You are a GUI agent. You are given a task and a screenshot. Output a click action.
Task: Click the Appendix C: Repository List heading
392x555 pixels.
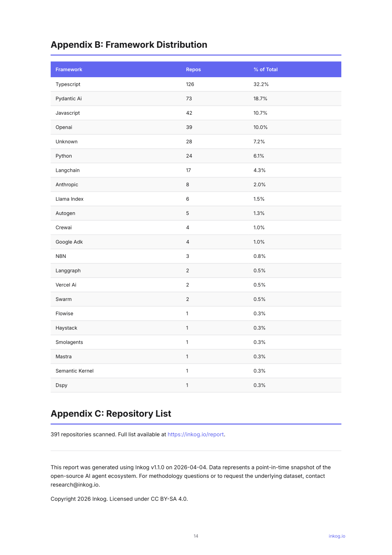111,413
